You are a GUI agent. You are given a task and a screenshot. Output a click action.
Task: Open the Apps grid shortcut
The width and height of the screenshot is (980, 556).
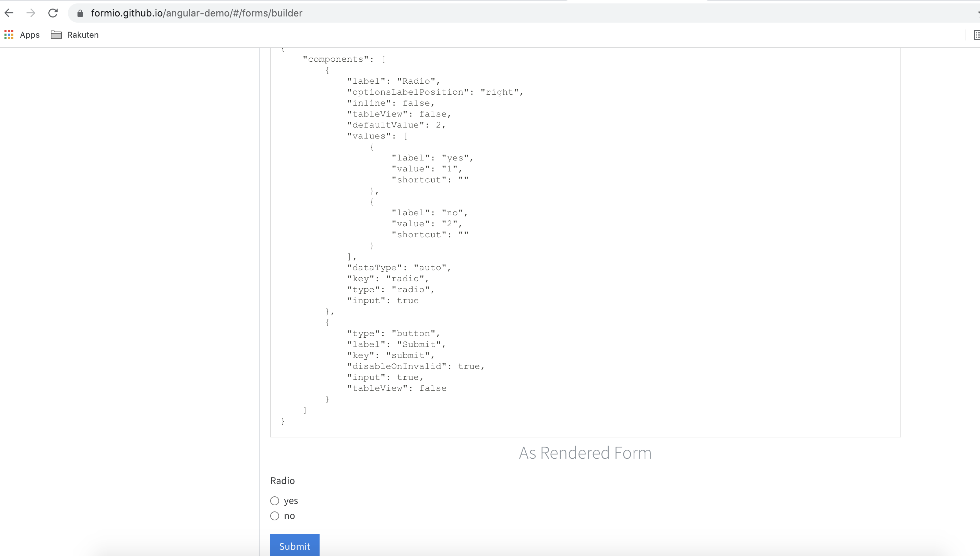click(x=22, y=35)
